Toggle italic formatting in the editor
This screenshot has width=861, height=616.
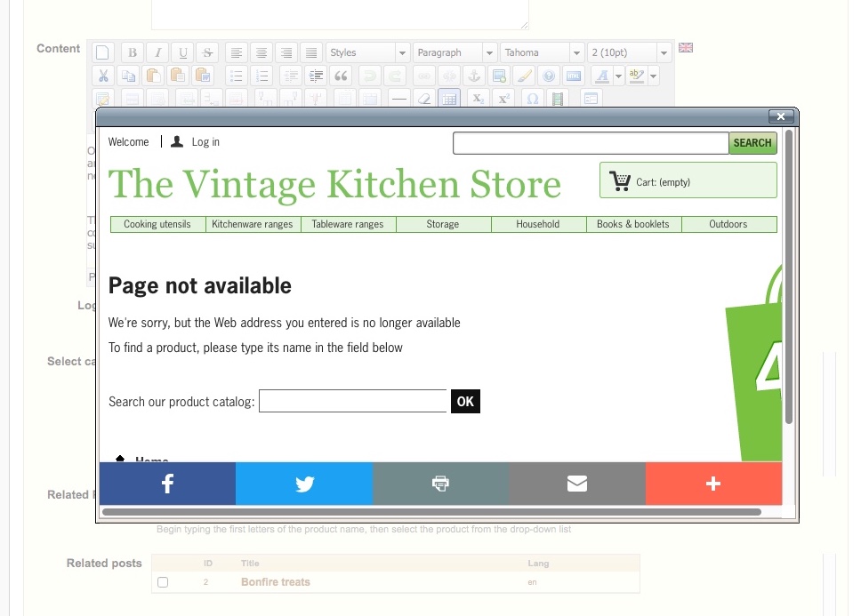pyautogui.click(x=157, y=52)
